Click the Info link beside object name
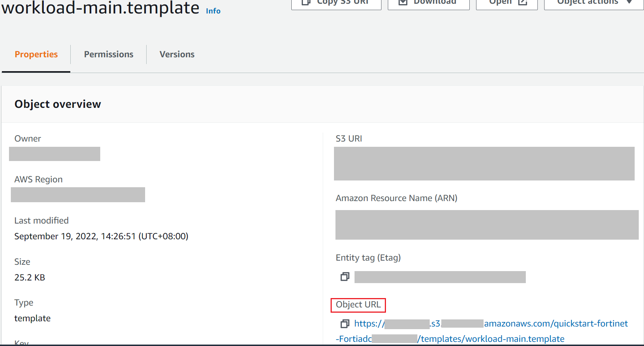 [213, 11]
